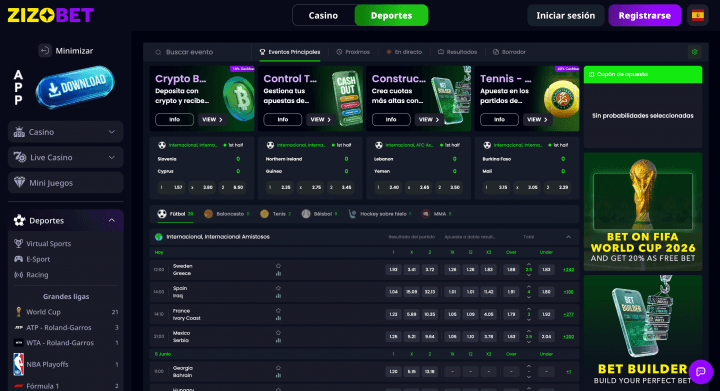Favorite the Sweden vs Greece match star

pyautogui.click(x=278, y=266)
